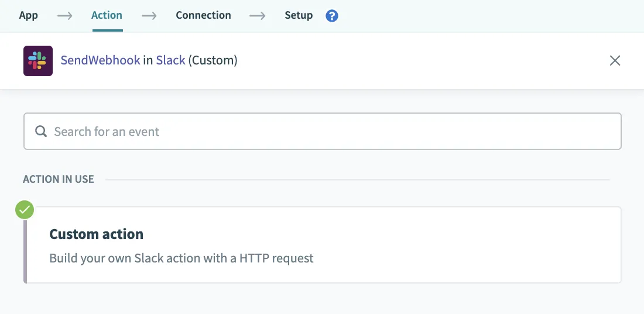644x314 pixels.
Task: Click the arrow between Connection and Setup
Action: pyautogui.click(x=258, y=16)
